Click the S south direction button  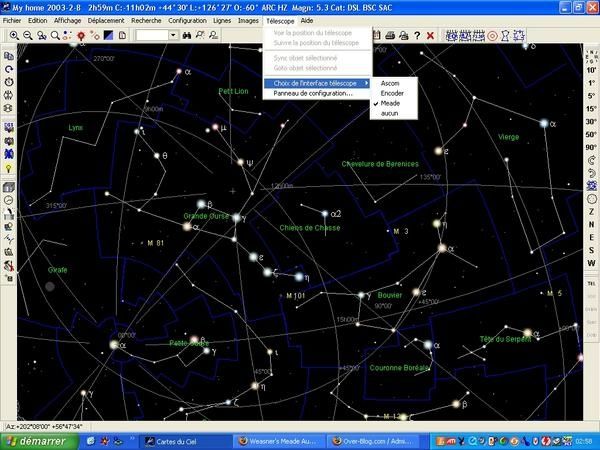[x=592, y=251]
